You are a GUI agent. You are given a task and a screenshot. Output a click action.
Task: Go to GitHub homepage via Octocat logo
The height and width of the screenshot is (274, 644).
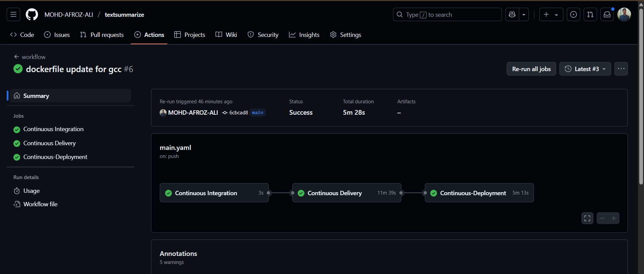pyautogui.click(x=32, y=14)
